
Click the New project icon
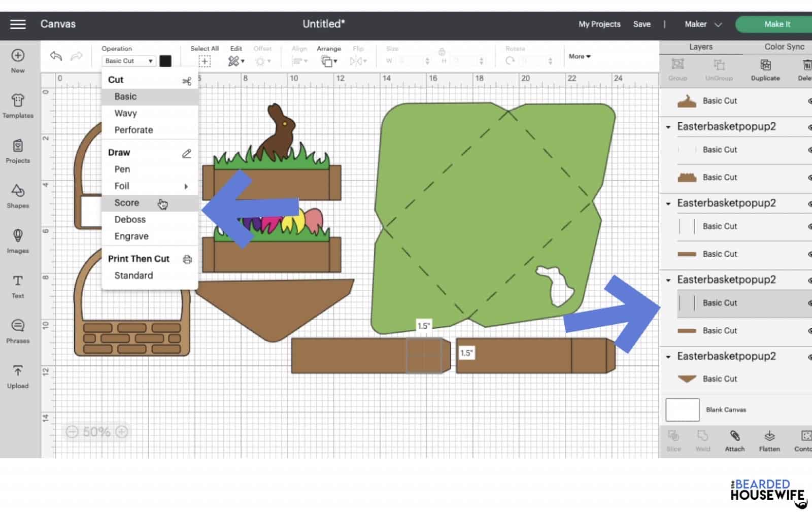pos(18,55)
